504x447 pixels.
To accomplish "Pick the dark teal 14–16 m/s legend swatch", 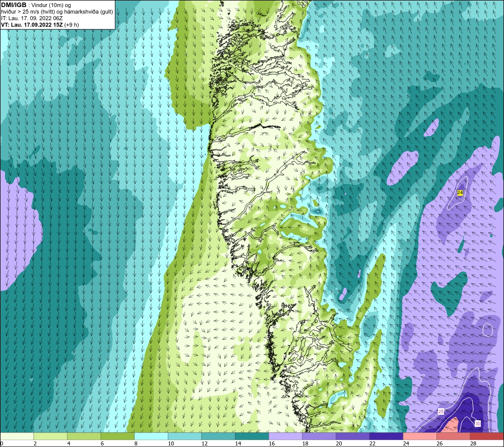I will tap(252, 436).
